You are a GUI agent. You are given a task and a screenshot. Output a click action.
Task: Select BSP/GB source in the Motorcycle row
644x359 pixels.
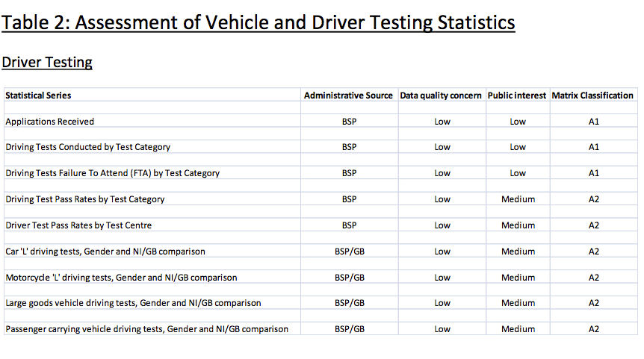[350, 278]
